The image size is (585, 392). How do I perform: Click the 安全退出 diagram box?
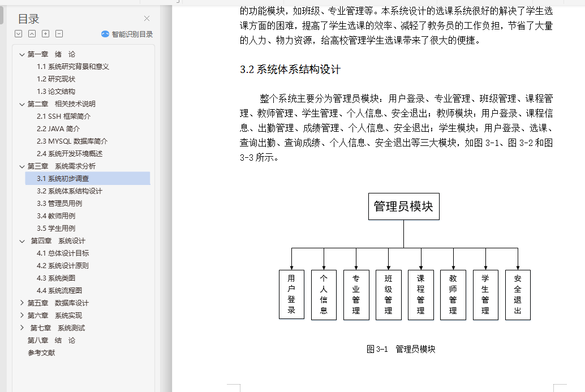coord(518,295)
